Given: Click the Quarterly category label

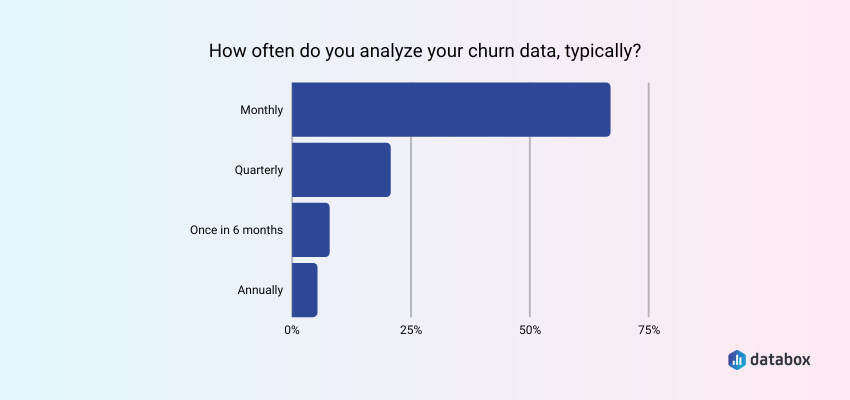Looking at the screenshot, I should click(x=259, y=170).
